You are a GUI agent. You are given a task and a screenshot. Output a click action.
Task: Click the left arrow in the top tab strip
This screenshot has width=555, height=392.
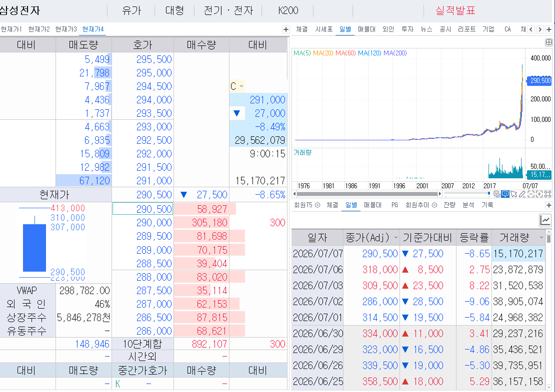(x=531, y=29)
